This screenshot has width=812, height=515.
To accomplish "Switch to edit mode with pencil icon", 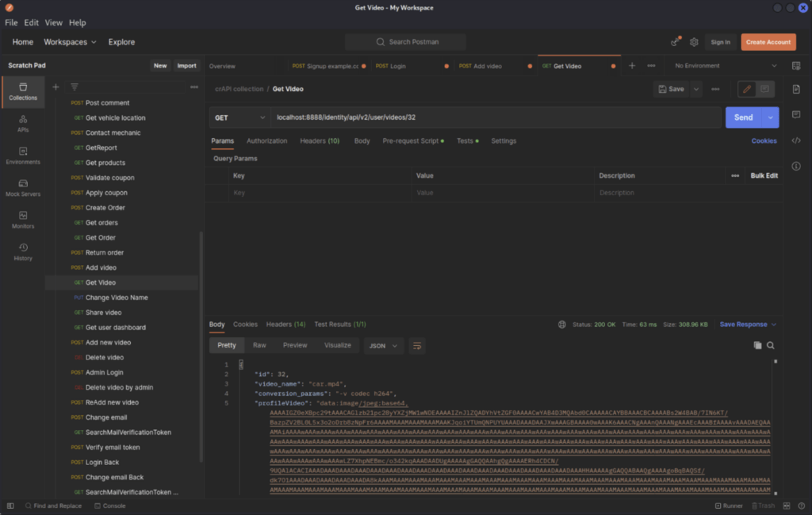I will tap(746, 89).
